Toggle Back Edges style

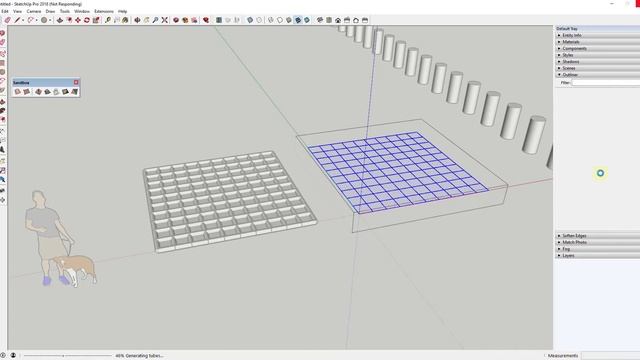(x=259, y=20)
